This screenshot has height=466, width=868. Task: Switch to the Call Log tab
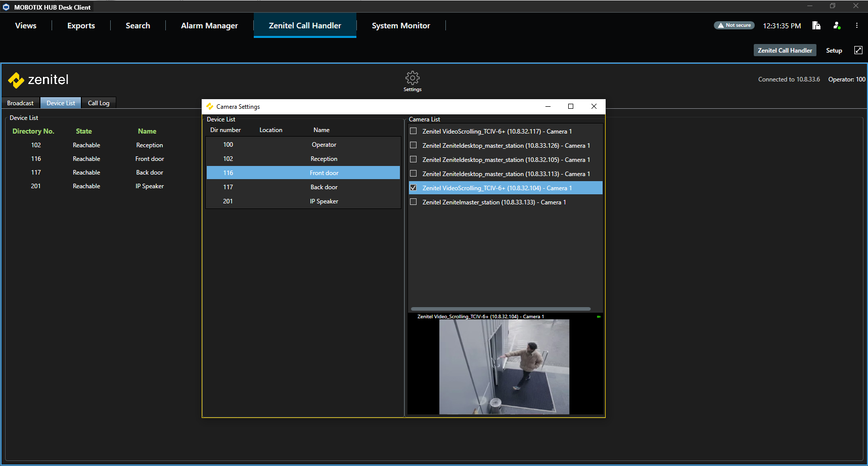(99, 103)
